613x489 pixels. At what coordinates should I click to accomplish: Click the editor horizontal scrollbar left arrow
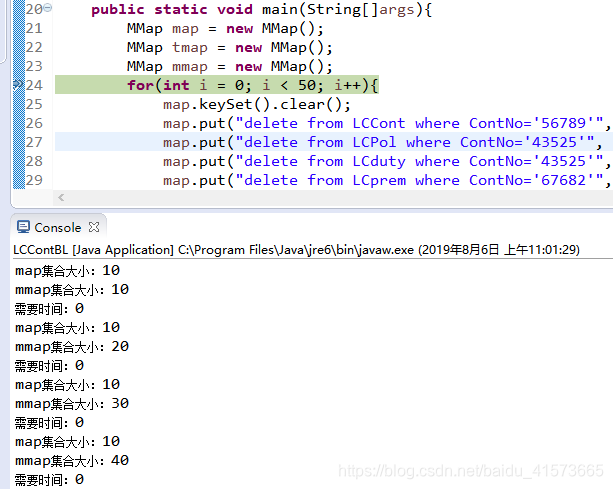tap(61, 197)
